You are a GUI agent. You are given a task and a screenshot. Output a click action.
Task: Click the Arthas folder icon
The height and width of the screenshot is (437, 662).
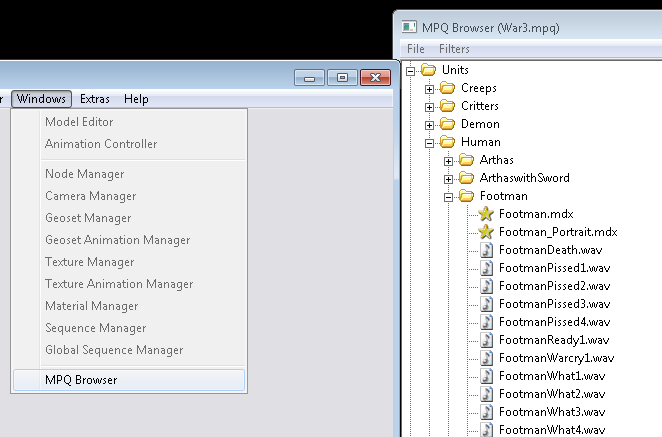click(x=467, y=160)
